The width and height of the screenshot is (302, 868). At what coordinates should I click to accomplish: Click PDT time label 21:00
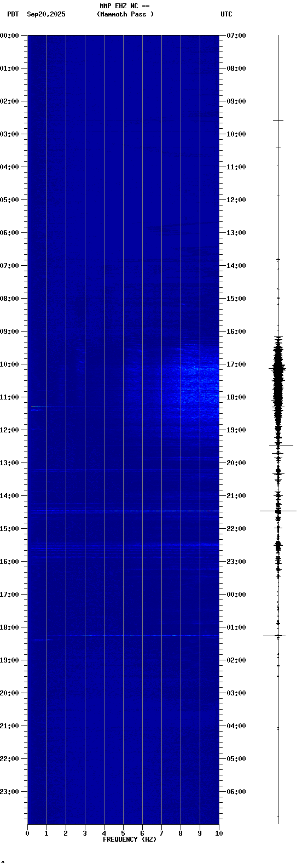pos(10,726)
